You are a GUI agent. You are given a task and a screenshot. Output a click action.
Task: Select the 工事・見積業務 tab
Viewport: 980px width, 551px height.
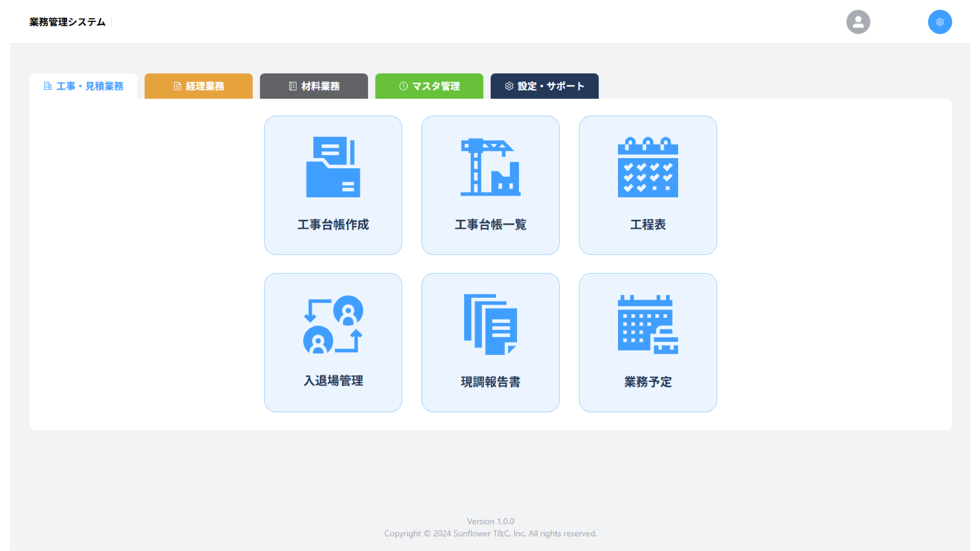pos(83,86)
